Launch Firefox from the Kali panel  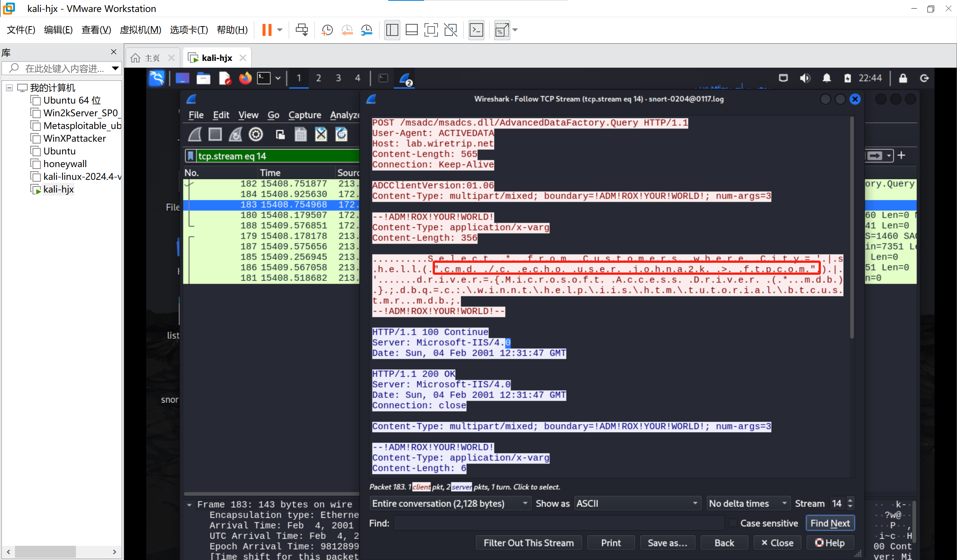(x=245, y=78)
